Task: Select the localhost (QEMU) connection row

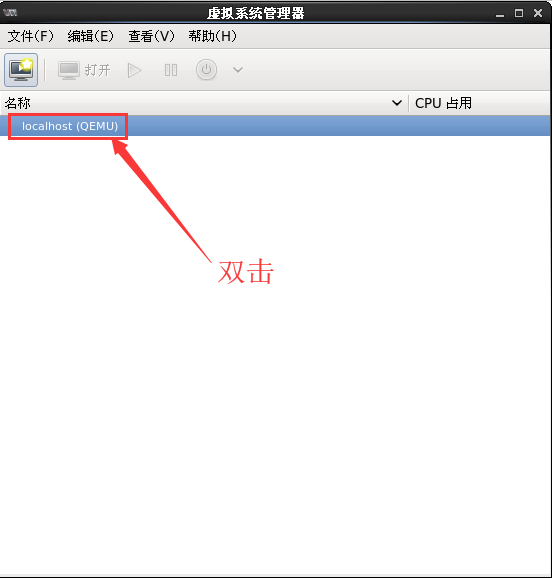Action: click(275, 126)
